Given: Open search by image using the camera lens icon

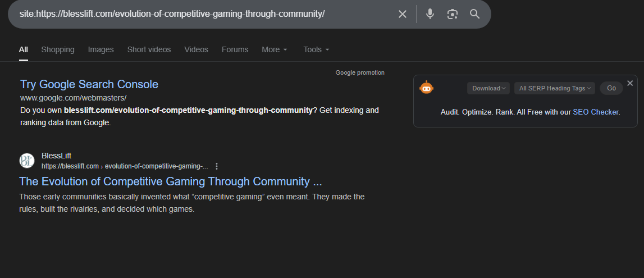Looking at the screenshot, I should [452, 14].
